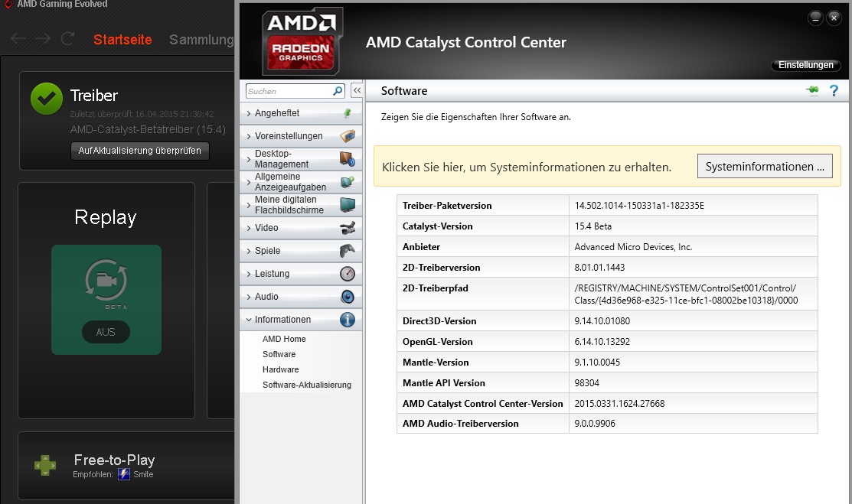Click the blue Informationen info icon
Screen dimensions: 852x504
point(348,320)
